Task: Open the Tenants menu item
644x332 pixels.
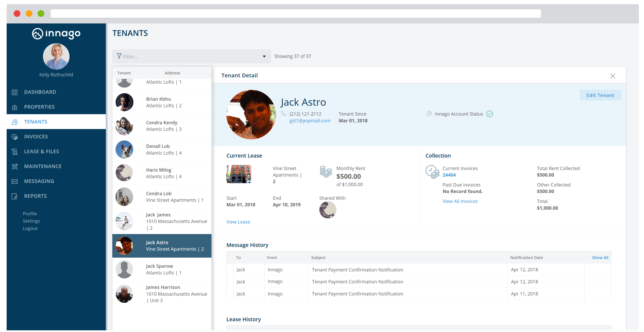Action: [x=36, y=122]
